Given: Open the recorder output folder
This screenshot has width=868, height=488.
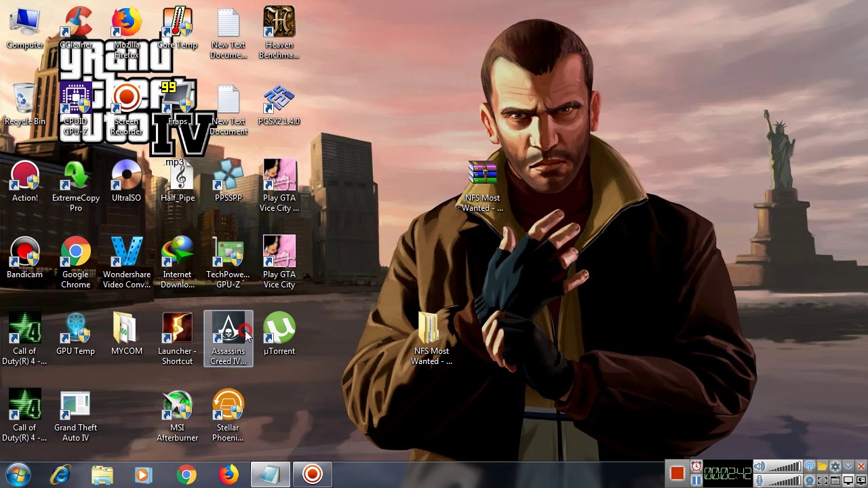Looking at the screenshot, I should click(x=823, y=466).
